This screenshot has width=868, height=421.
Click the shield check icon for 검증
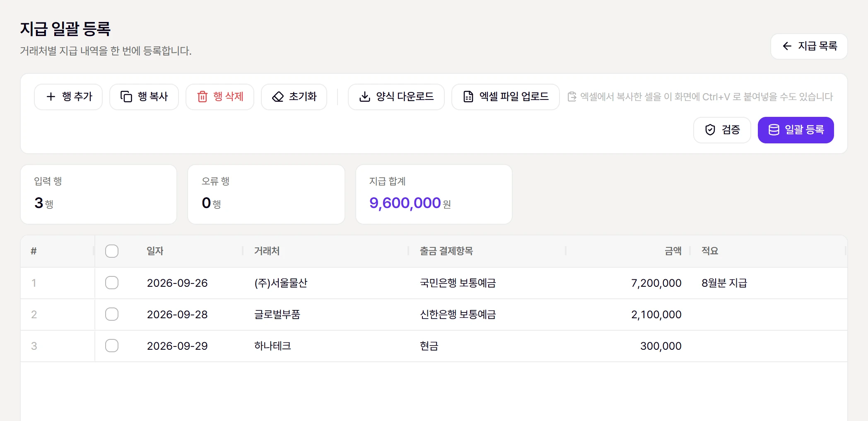click(710, 130)
